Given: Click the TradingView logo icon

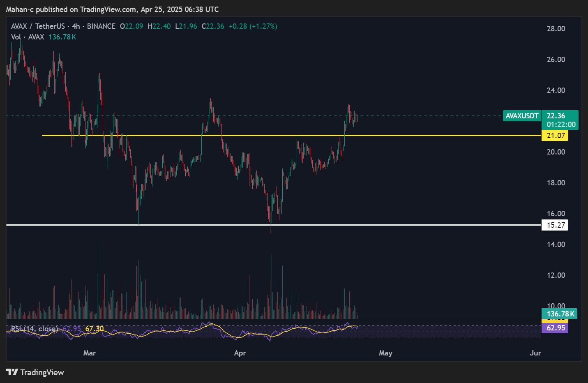Looking at the screenshot, I should [12, 372].
